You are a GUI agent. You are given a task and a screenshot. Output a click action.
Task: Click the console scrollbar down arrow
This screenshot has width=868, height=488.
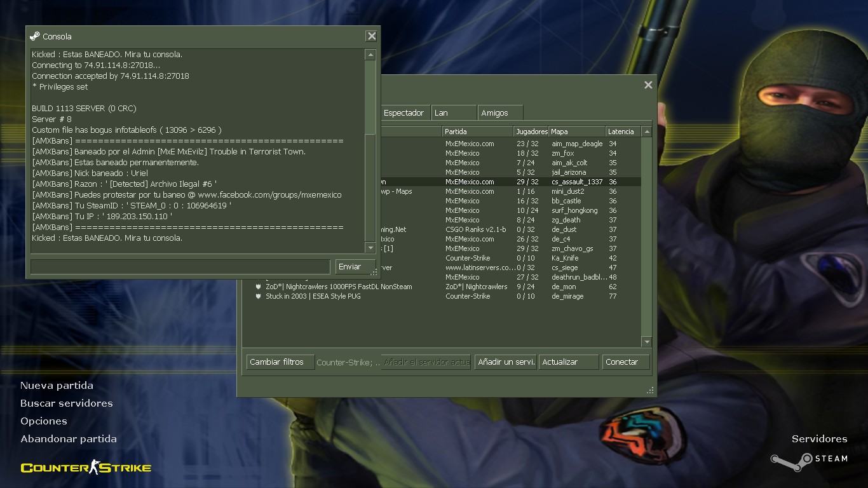pyautogui.click(x=370, y=248)
